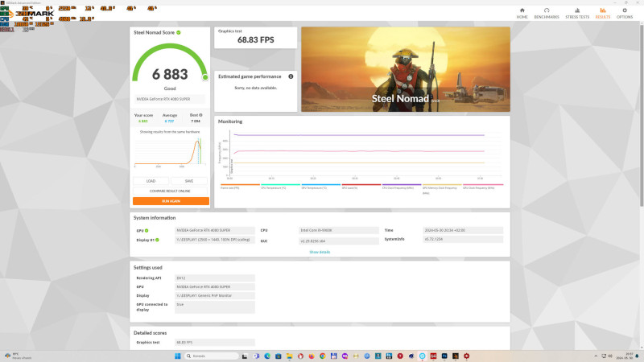644x362 pixels.
Task: Toggle Frame rate (FPS) graph legend
Action: point(240,187)
